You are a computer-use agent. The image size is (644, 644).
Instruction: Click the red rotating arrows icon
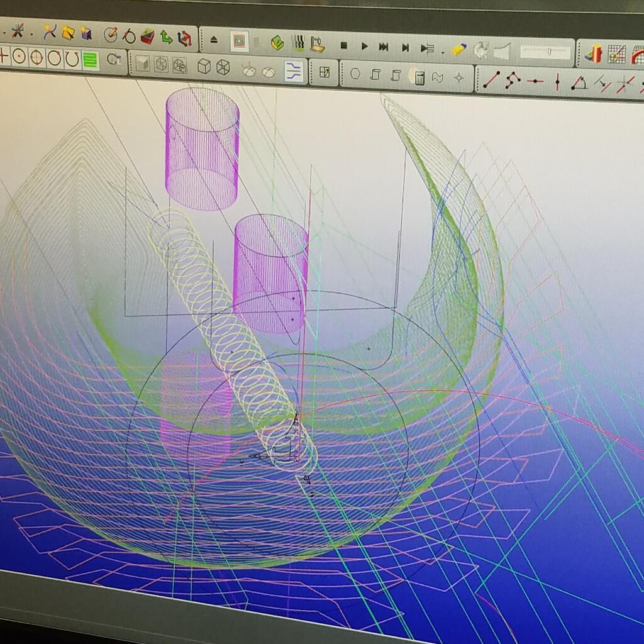pos(185,38)
